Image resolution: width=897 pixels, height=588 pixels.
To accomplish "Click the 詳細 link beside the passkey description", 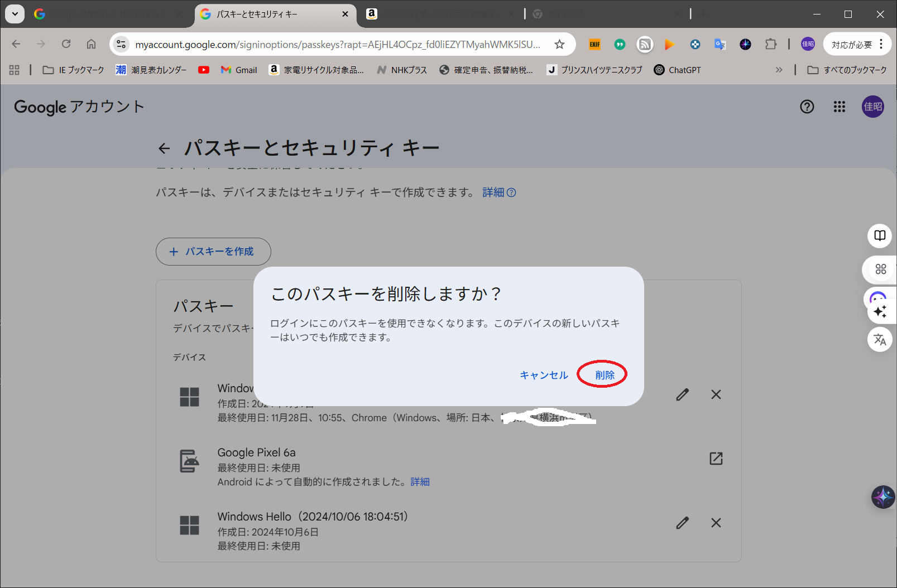I will click(498, 192).
